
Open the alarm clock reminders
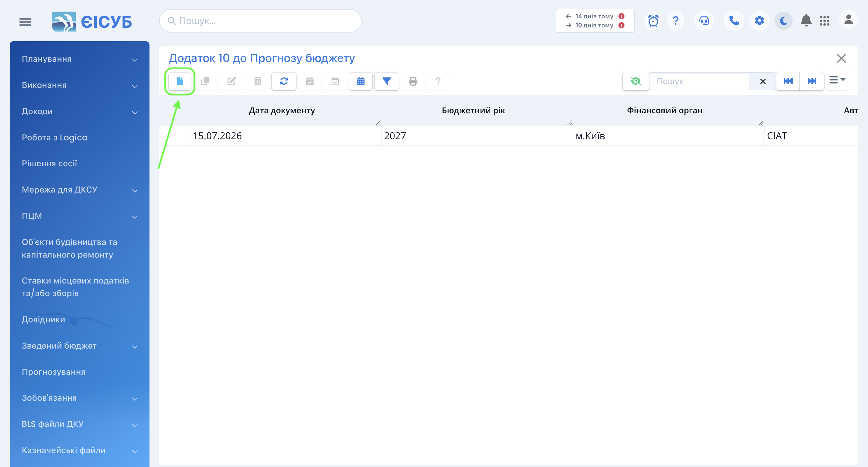pyautogui.click(x=653, y=21)
